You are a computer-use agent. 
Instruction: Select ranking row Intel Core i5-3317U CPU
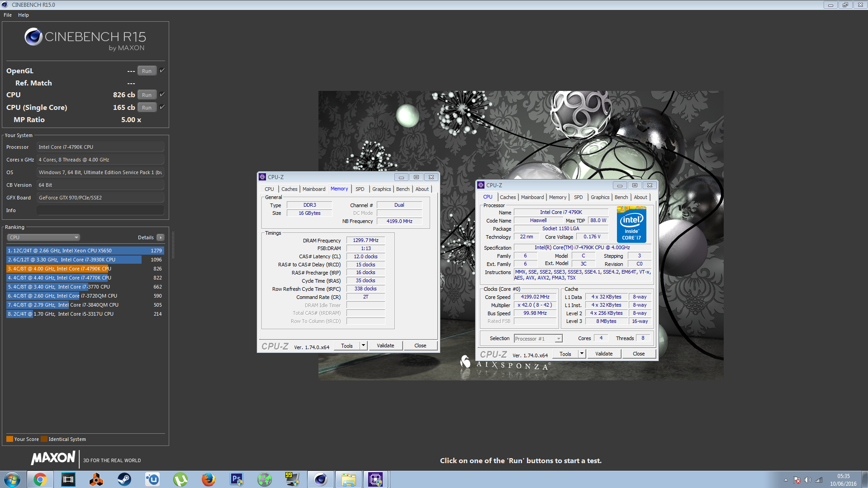tap(85, 314)
